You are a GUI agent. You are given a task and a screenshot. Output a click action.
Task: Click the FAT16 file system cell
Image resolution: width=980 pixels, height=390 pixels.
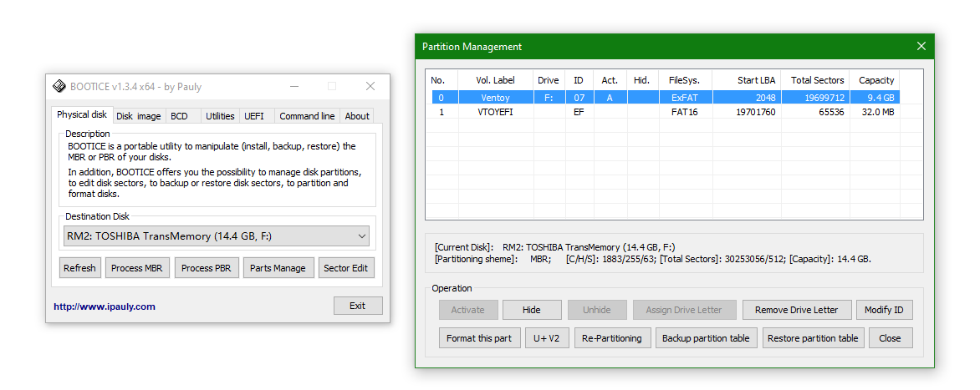point(686,112)
